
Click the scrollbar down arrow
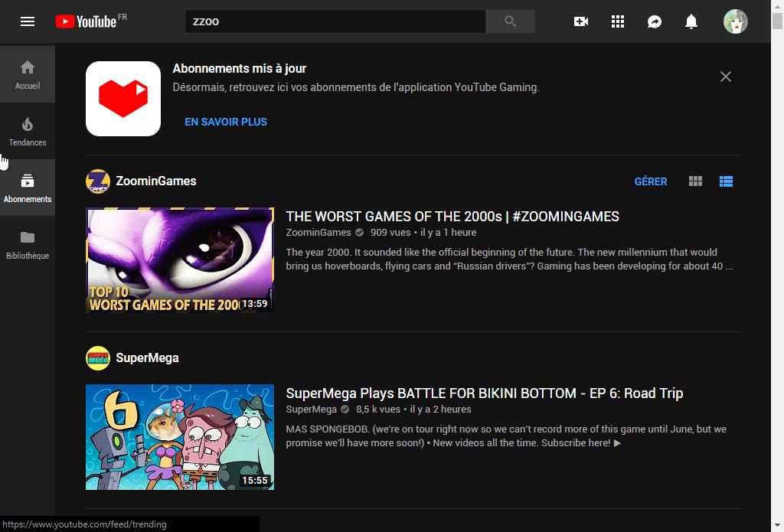[777, 527]
